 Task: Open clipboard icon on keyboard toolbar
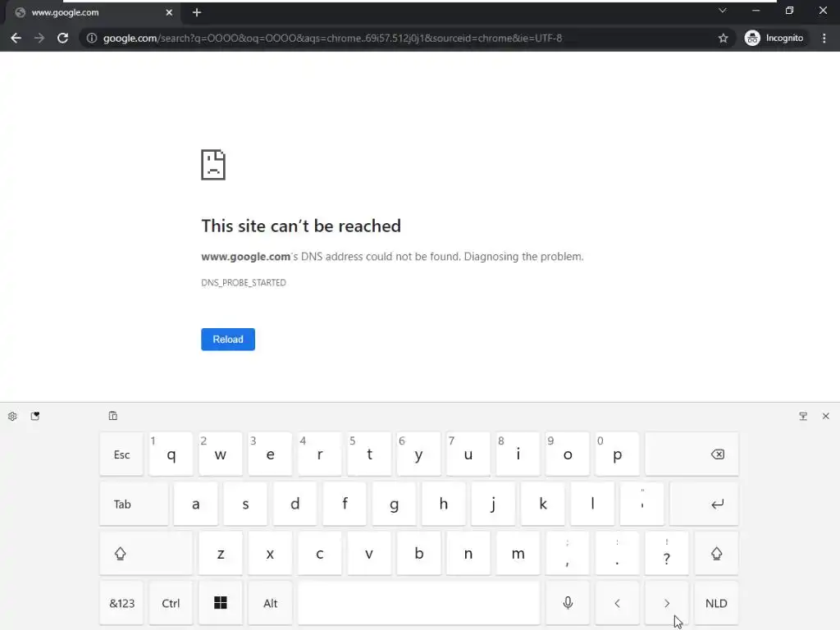click(x=112, y=416)
